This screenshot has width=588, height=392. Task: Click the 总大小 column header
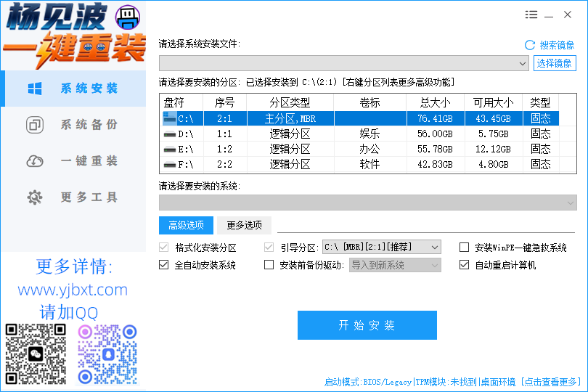pos(435,102)
